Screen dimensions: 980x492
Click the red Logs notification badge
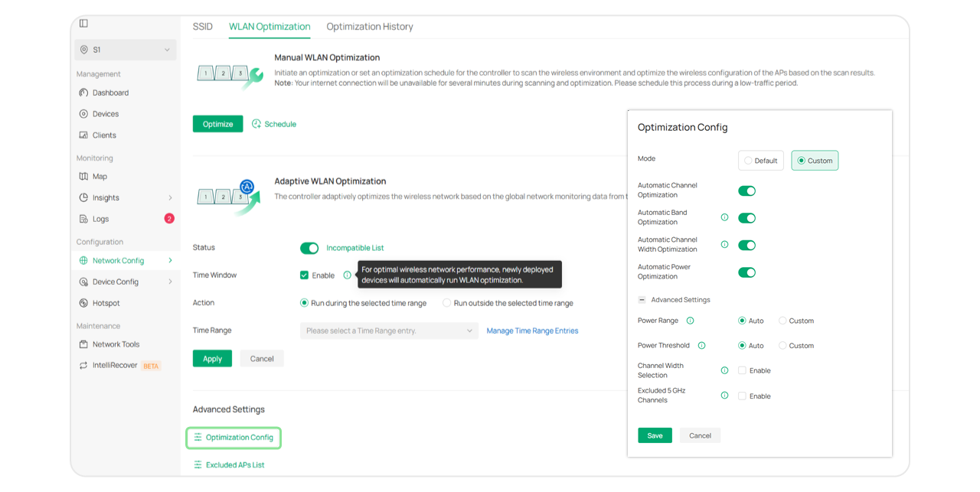(x=169, y=219)
